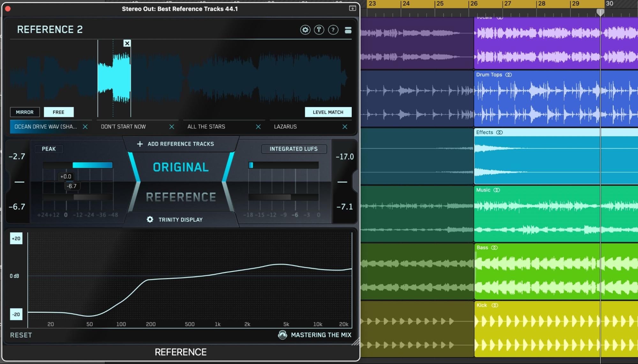
Task: Click the Mastering The Mix logo icon
Action: (282, 335)
